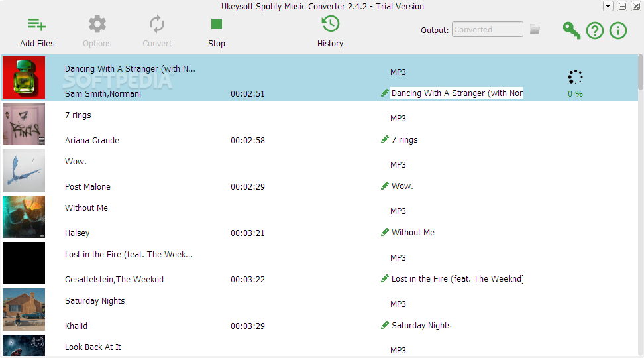
Task: Select the song title "Wow."
Action: coord(76,162)
